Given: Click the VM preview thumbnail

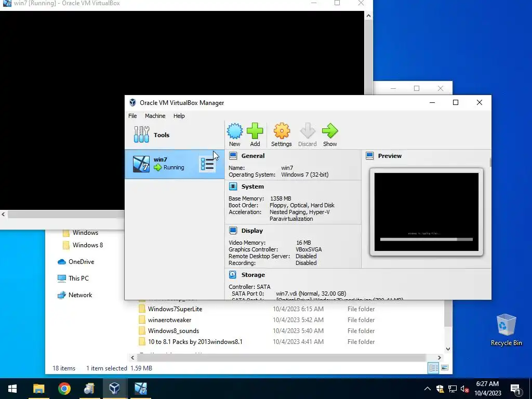Looking at the screenshot, I should pyautogui.click(x=427, y=212).
